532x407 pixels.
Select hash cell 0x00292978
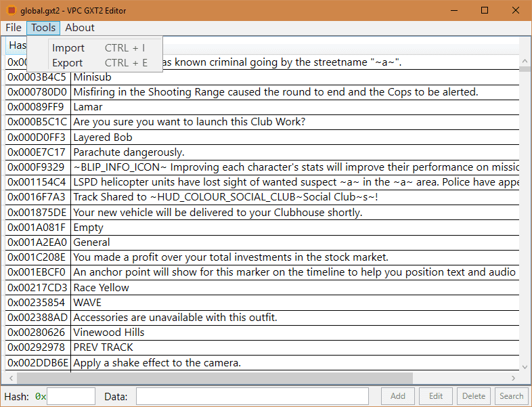click(38, 347)
